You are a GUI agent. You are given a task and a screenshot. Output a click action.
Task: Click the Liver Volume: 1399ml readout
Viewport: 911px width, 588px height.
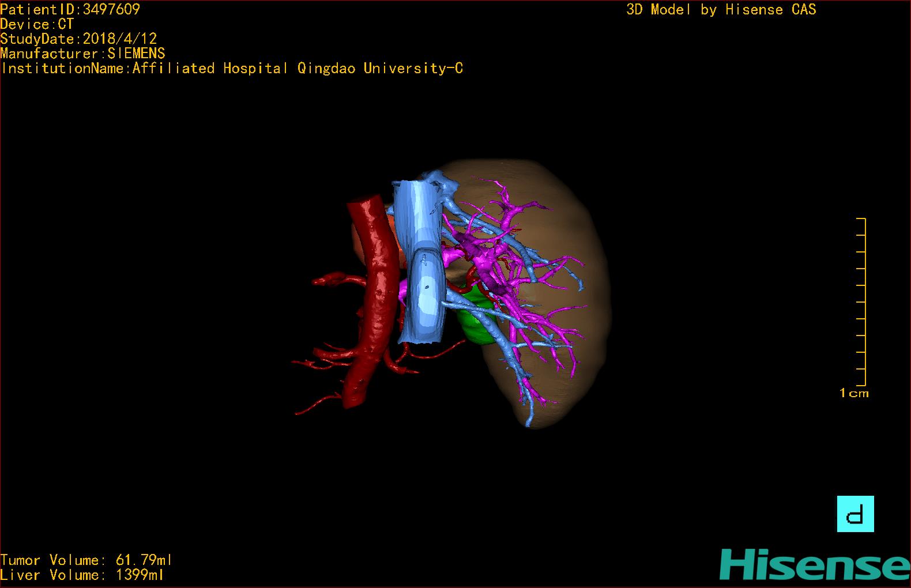click(x=82, y=575)
